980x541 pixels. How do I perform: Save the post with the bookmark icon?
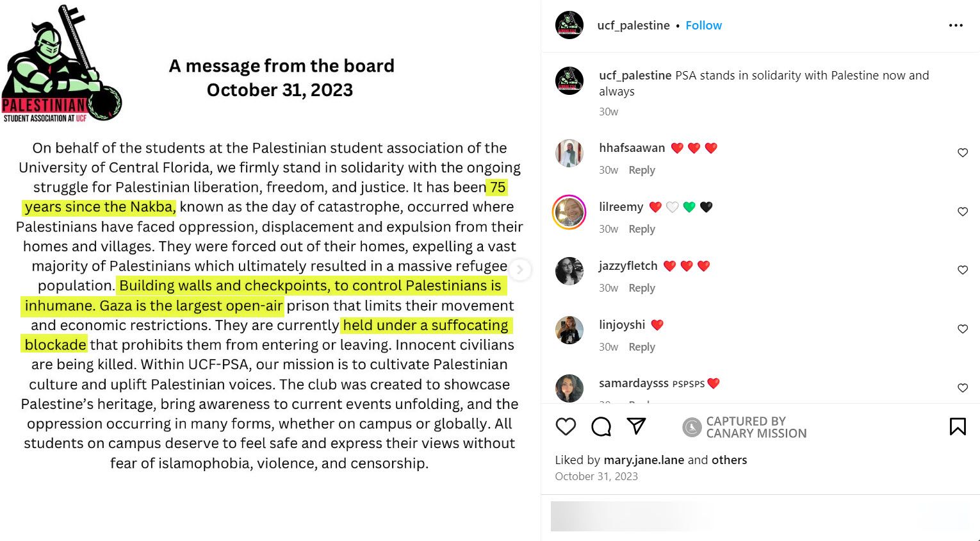pyautogui.click(x=958, y=427)
